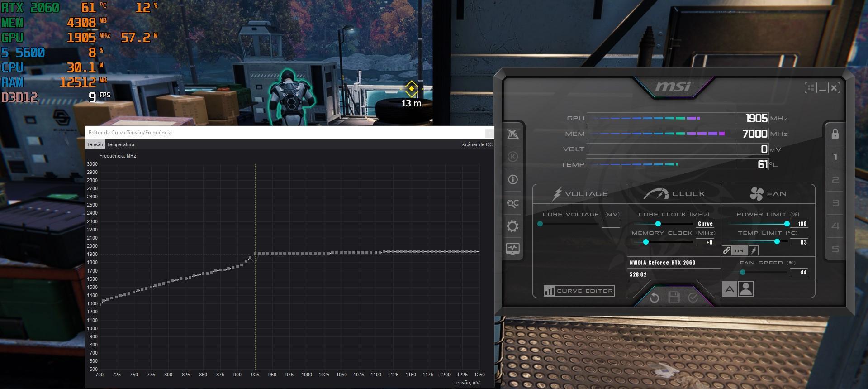Click the Fan Speed 44 field
Viewport: 868px width, 389px height.
(799, 272)
